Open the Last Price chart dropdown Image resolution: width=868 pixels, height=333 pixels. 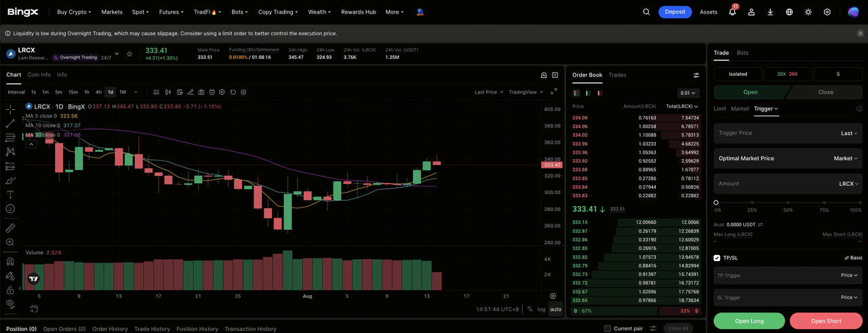(488, 92)
